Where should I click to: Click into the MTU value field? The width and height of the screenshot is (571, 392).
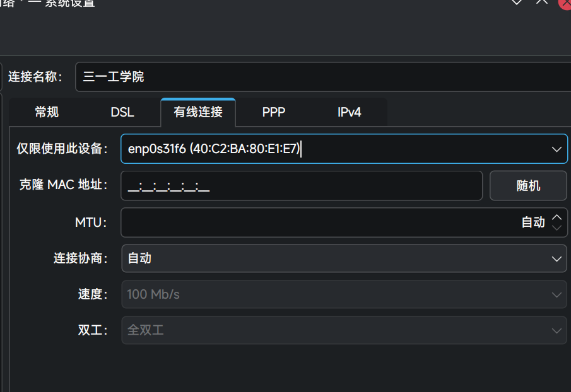pos(315,222)
